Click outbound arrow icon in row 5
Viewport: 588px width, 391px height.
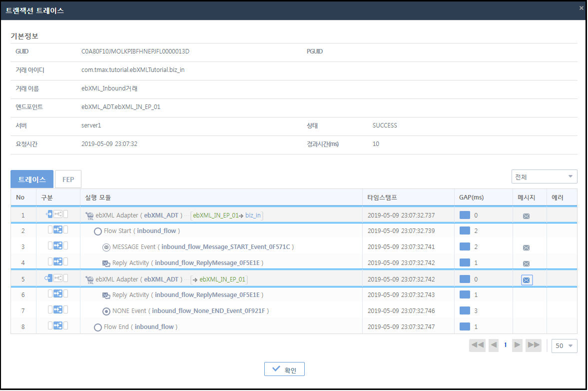(x=49, y=278)
